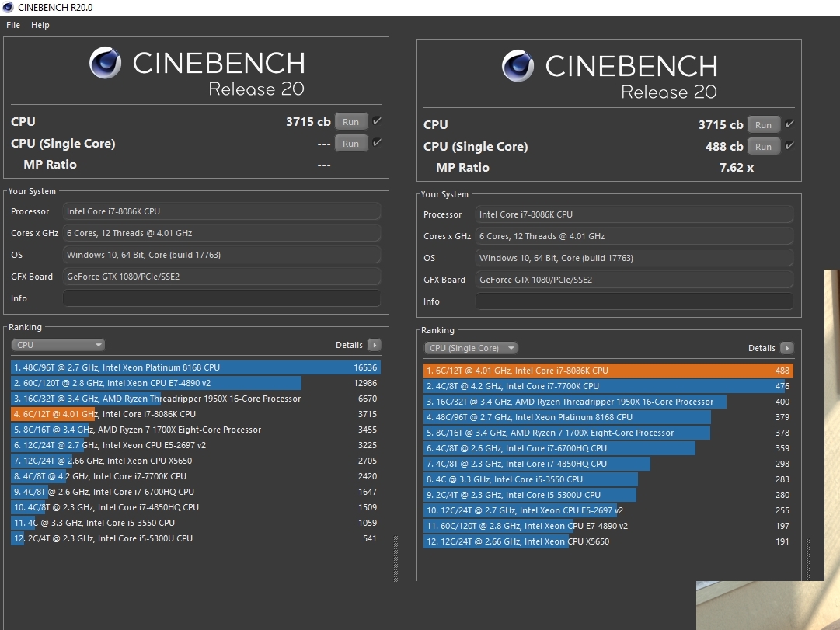Image resolution: width=840 pixels, height=630 pixels.
Task: Select Xeon X5650 single-core entry scoring 191
Action: click(x=608, y=541)
